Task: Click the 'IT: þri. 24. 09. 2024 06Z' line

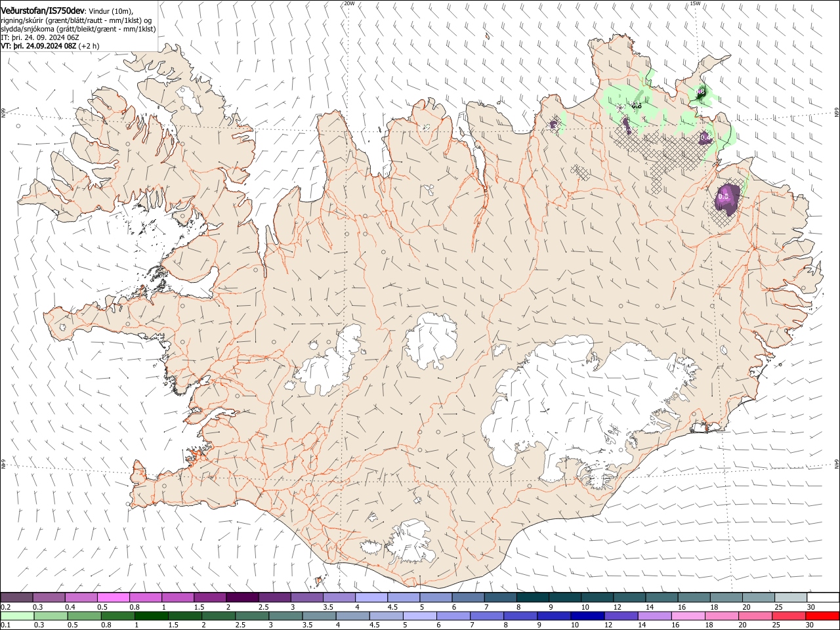Action: [40, 37]
